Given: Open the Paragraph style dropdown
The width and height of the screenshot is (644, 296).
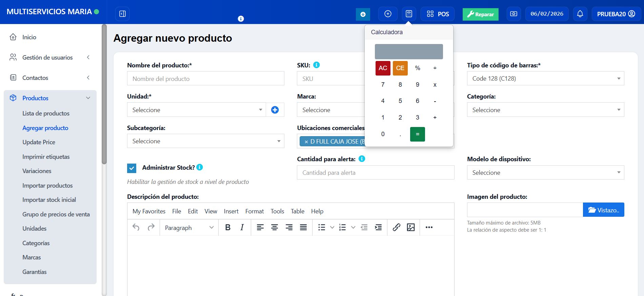Looking at the screenshot, I should [x=189, y=228].
